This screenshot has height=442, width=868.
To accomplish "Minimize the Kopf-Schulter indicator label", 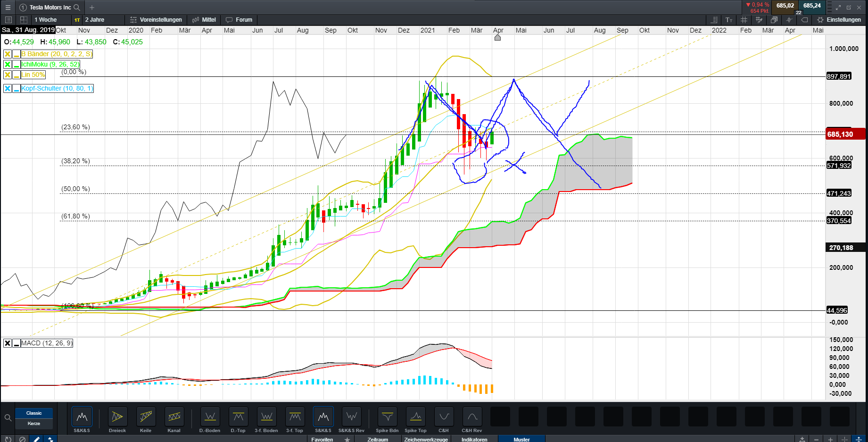I will click(17, 88).
